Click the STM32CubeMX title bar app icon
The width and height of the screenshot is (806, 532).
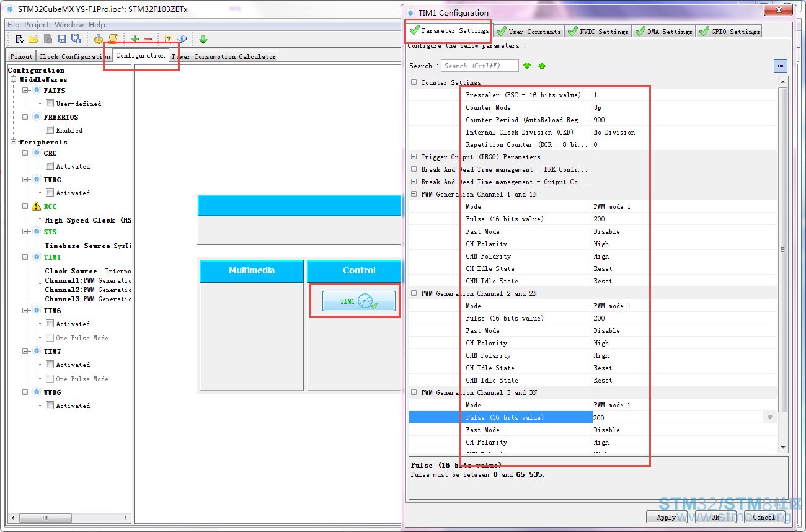point(10,9)
